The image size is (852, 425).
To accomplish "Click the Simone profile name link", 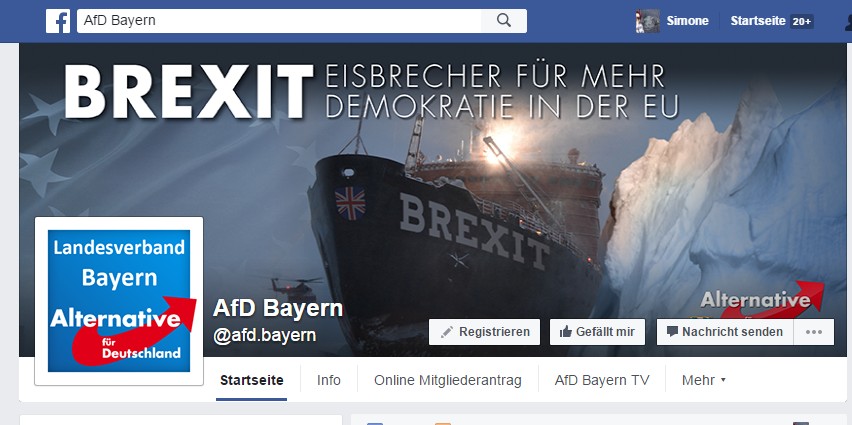I will pyautogui.click(x=687, y=21).
